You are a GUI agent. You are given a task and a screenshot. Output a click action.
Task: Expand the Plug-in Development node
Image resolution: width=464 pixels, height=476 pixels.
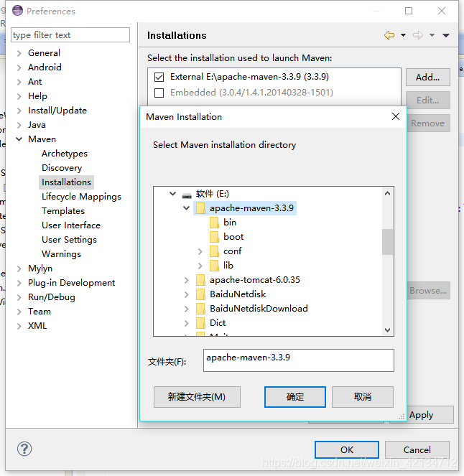[19, 283]
